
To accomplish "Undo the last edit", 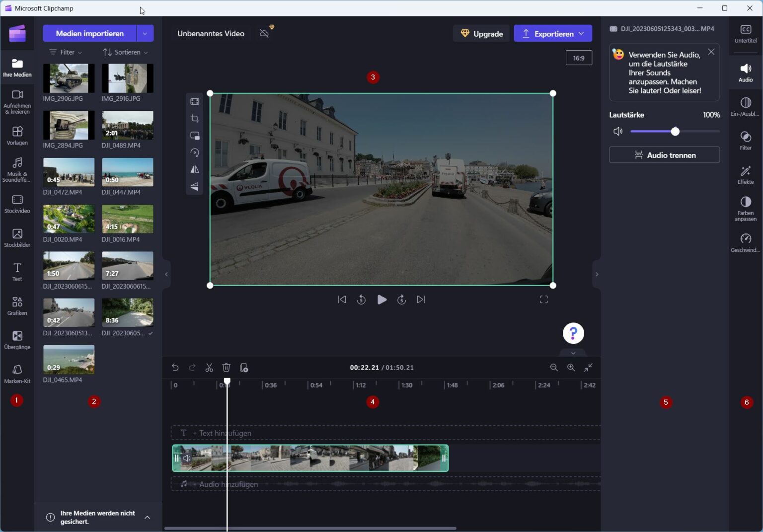I will pyautogui.click(x=175, y=368).
